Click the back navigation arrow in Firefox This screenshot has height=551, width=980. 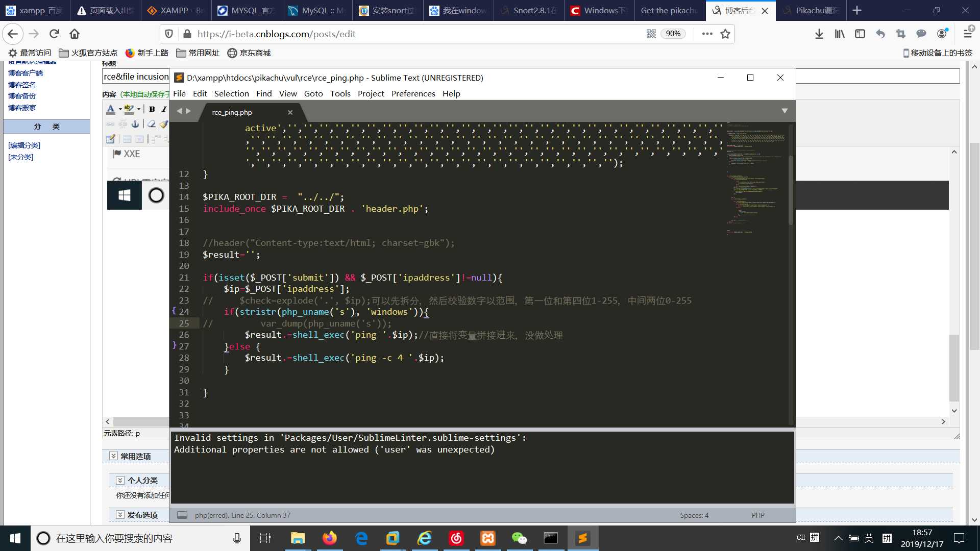pyautogui.click(x=13, y=34)
